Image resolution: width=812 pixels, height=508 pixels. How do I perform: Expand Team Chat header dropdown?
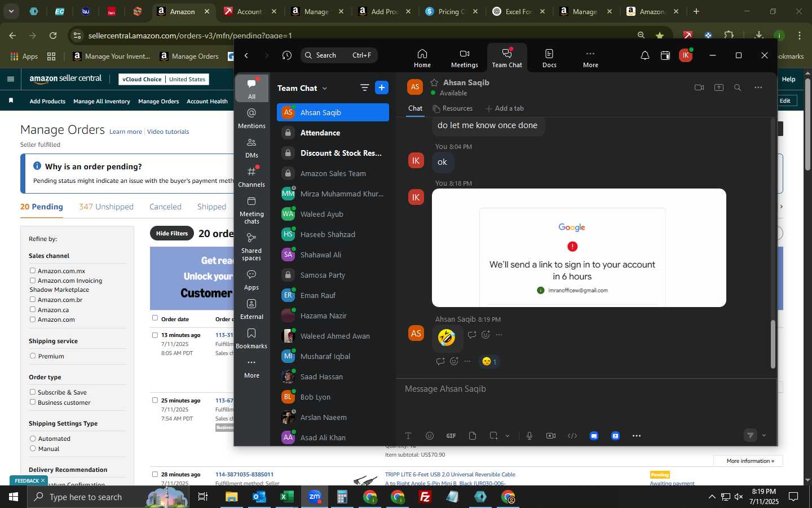(325, 89)
